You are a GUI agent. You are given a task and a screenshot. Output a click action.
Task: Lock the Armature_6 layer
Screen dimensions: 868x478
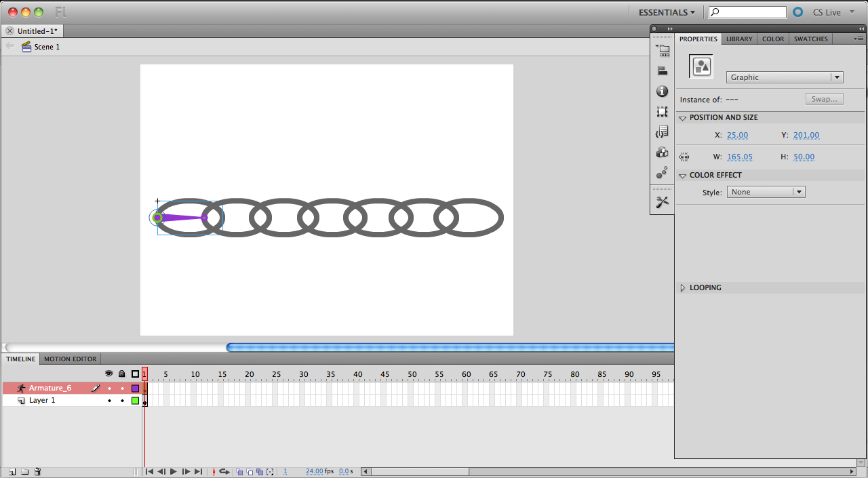click(122, 388)
